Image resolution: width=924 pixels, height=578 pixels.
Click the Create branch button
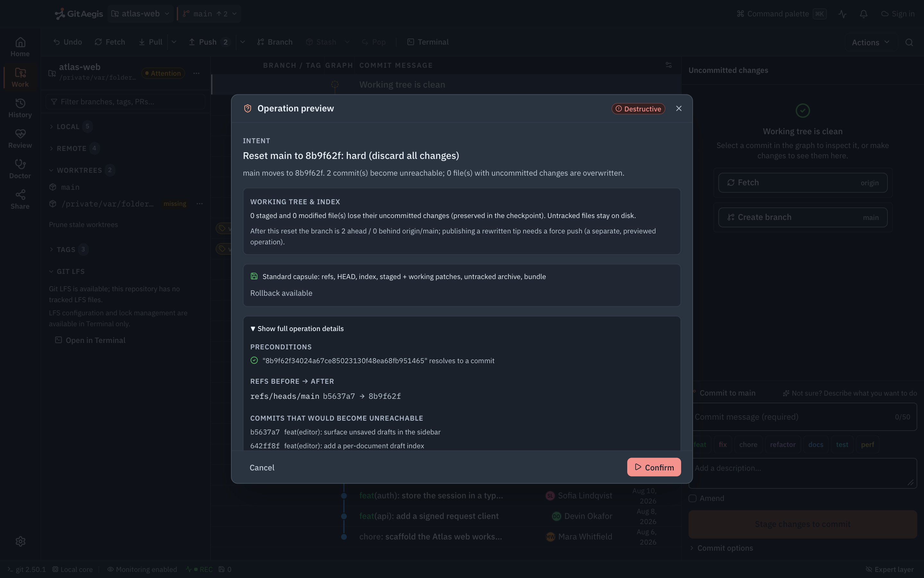803,217
